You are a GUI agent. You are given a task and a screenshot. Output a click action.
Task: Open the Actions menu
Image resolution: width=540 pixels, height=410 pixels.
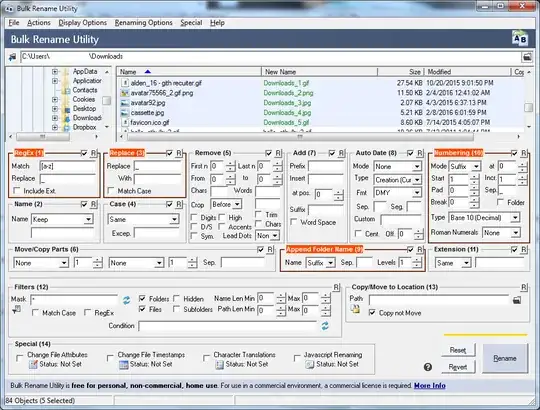coord(39,23)
